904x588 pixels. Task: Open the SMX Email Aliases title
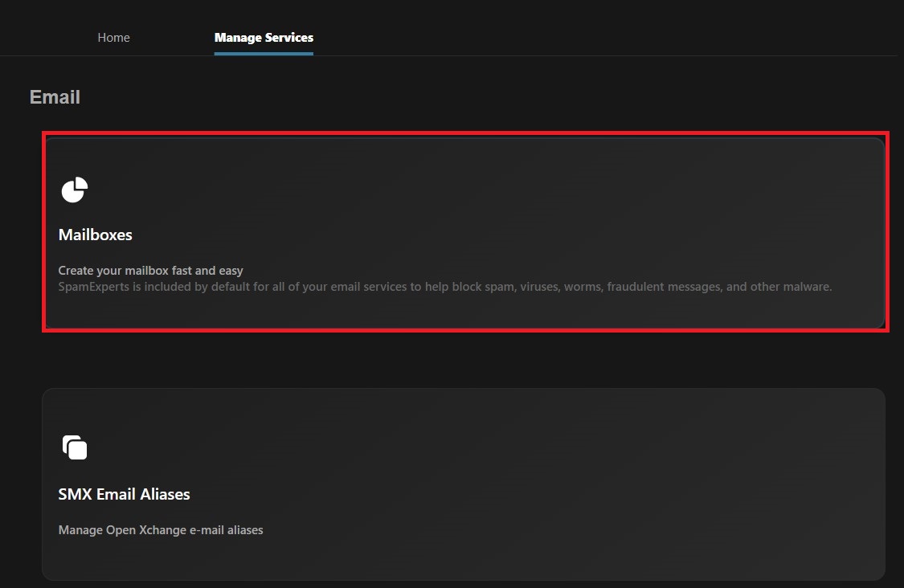124,494
